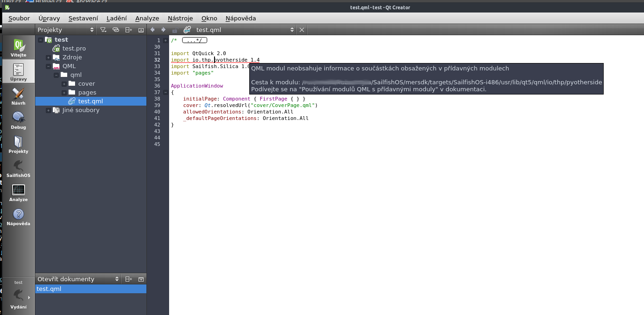
Task: Split the Otevřít dokumenty panel
Action: [129, 279]
